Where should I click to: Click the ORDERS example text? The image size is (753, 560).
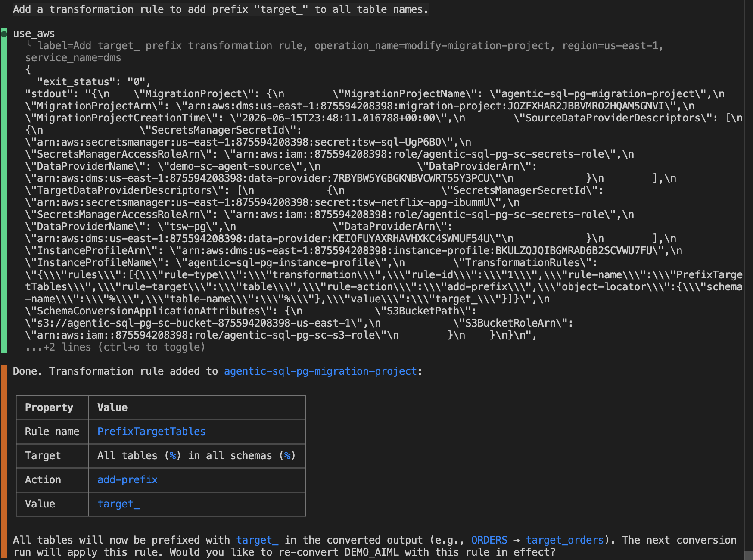click(x=489, y=540)
